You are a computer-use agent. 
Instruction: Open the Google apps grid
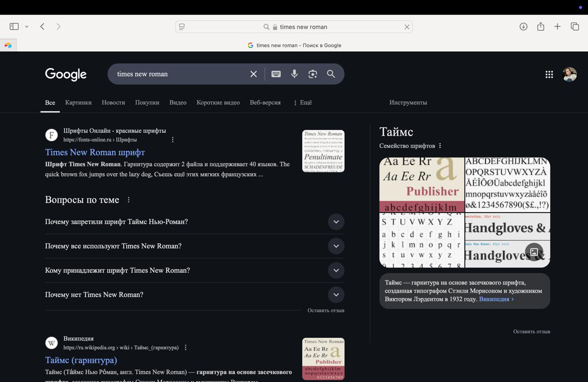[x=549, y=74]
